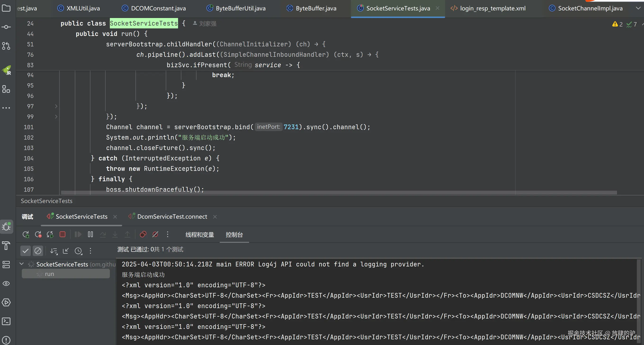Toggle mute breakpoints

click(155, 234)
